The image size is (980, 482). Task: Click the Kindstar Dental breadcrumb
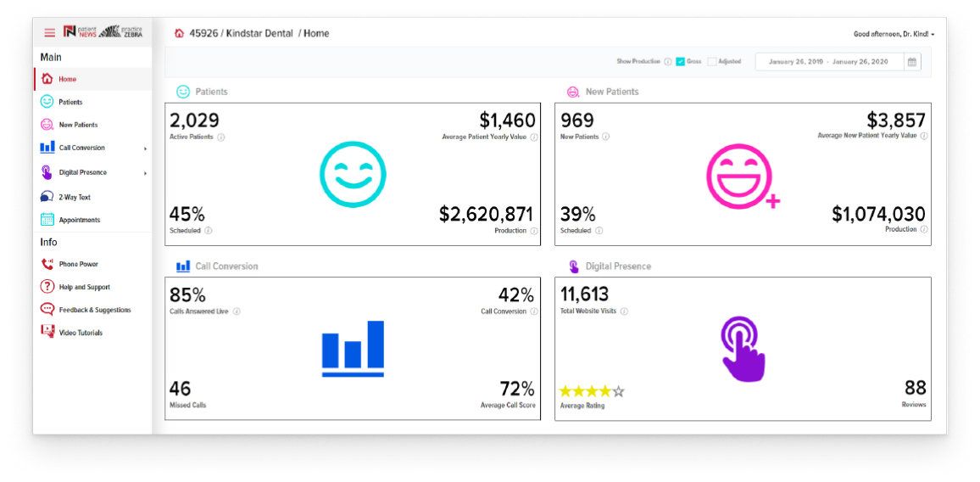pos(259,33)
